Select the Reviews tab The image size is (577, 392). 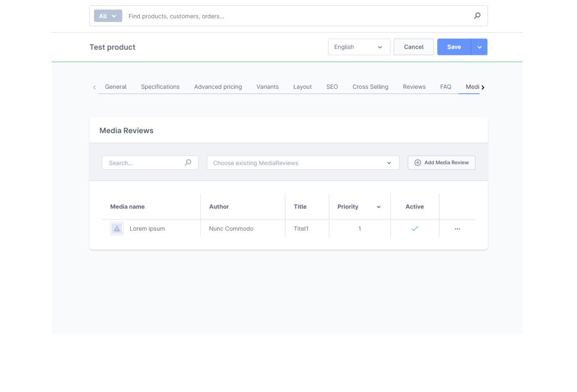tap(414, 87)
